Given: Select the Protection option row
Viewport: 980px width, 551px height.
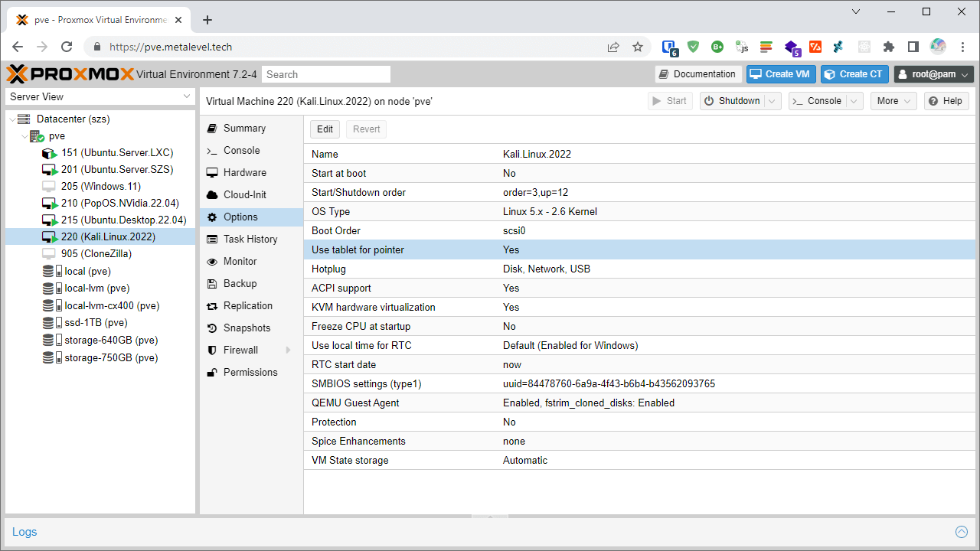Looking at the screenshot, I should pyautogui.click(x=639, y=422).
